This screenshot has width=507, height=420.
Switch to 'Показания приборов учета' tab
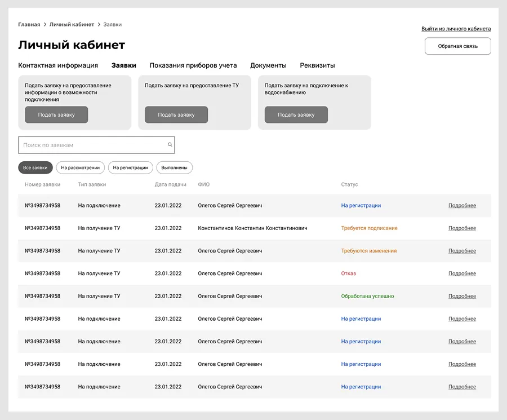click(x=193, y=65)
